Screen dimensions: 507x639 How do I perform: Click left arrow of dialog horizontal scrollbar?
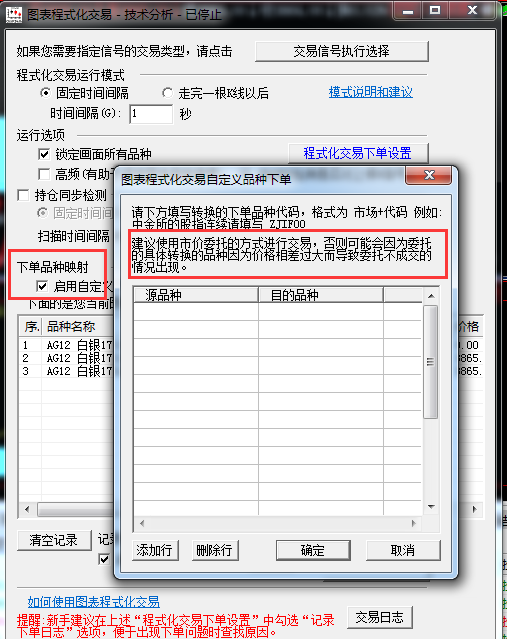[141, 523]
